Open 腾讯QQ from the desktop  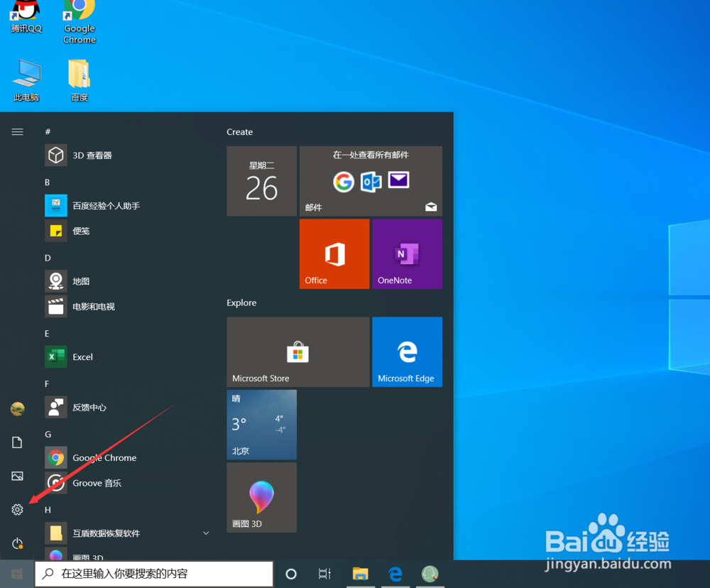(x=26, y=18)
